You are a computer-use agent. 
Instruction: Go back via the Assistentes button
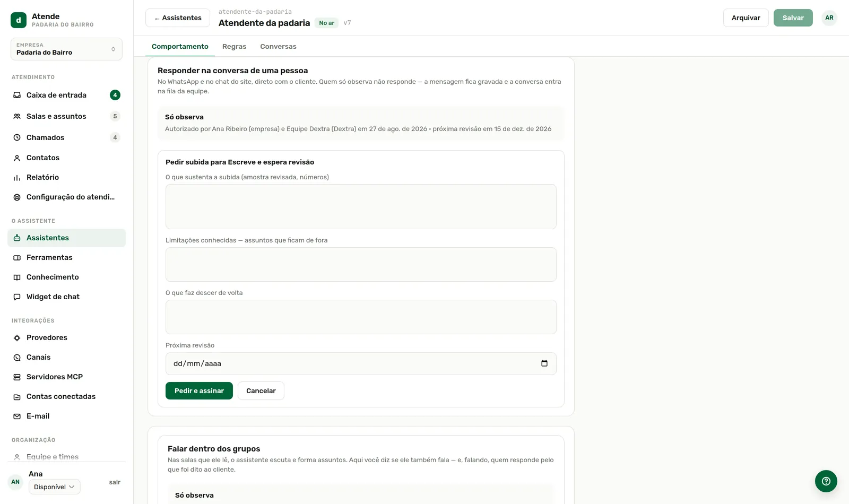pos(178,18)
